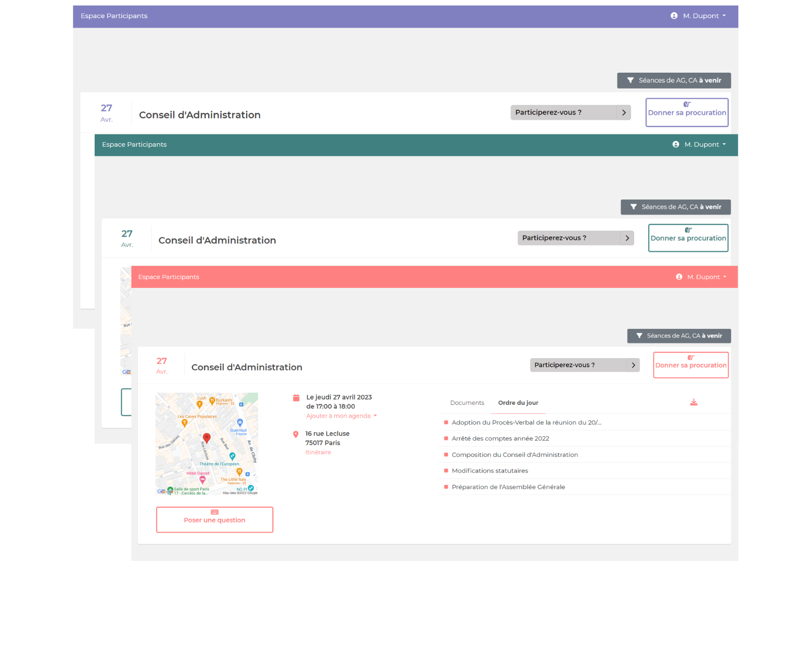Select agenda item Arrêté des comptes année 2022
The height and width of the screenshot is (646, 812).
pos(500,439)
